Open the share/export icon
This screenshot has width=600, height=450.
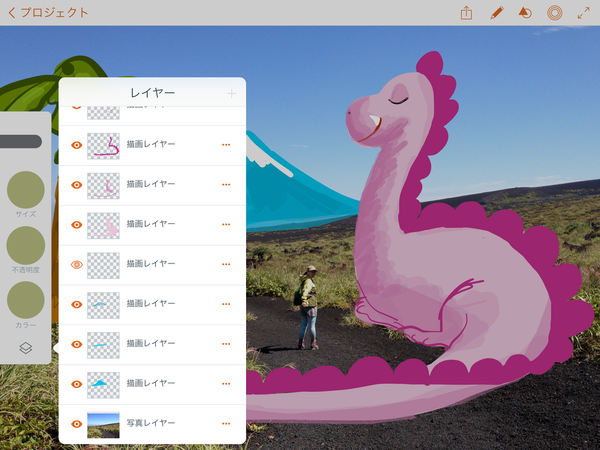coord(466,13)
